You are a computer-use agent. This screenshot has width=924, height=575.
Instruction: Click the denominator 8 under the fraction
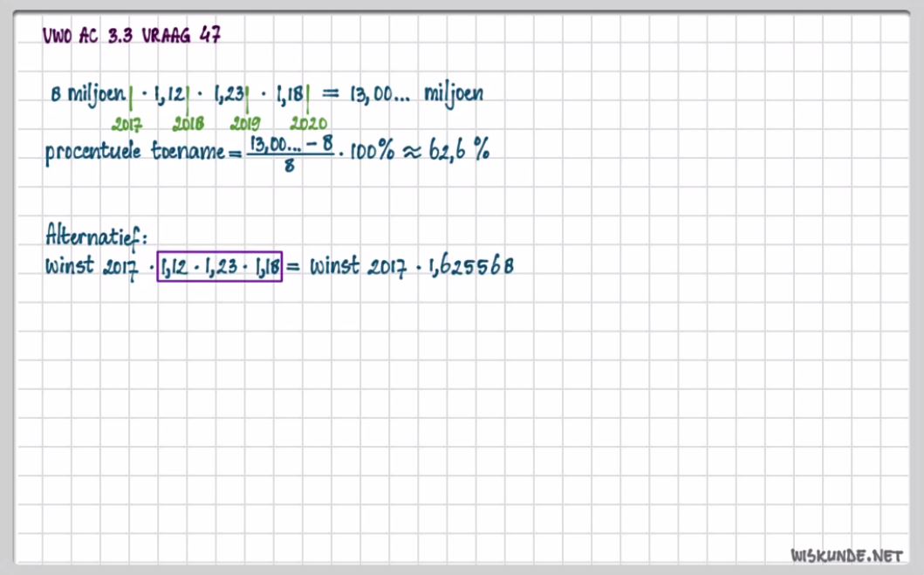[289, 165]
